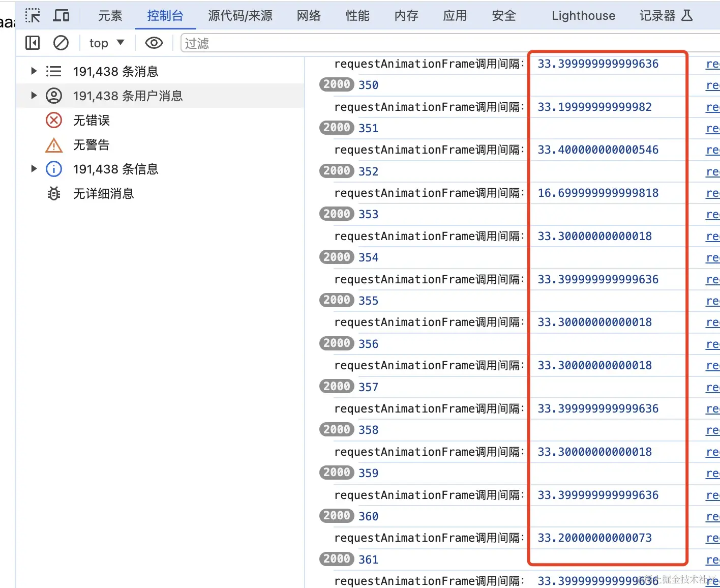Screen dimensions: 720x588
Task: Open the 元素 tab
Action: coord(110,16)
